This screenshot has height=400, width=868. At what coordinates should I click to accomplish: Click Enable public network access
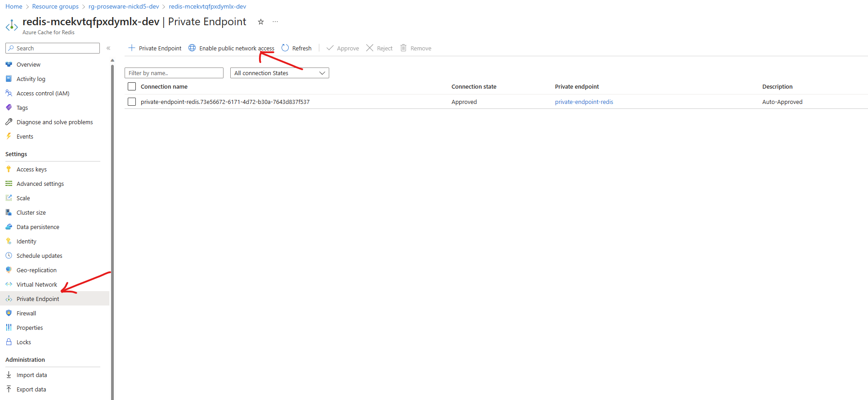pyautogui.click(x=231, y=48)
